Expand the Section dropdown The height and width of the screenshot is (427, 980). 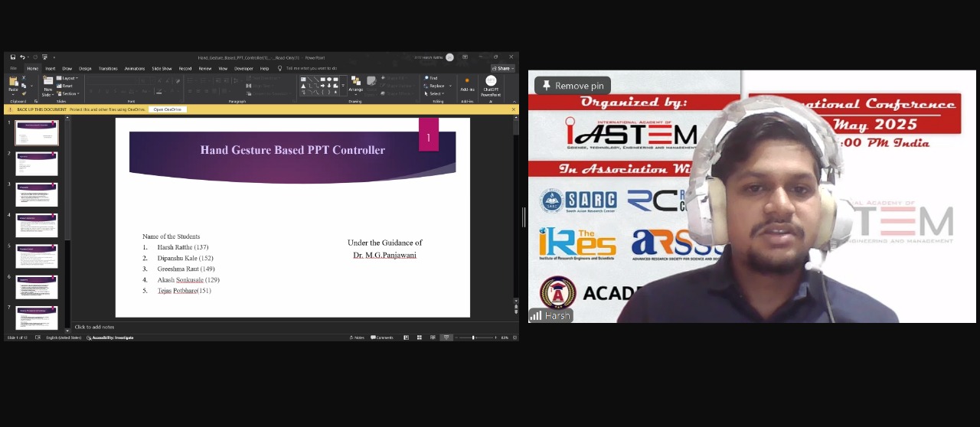pos(68,93)
